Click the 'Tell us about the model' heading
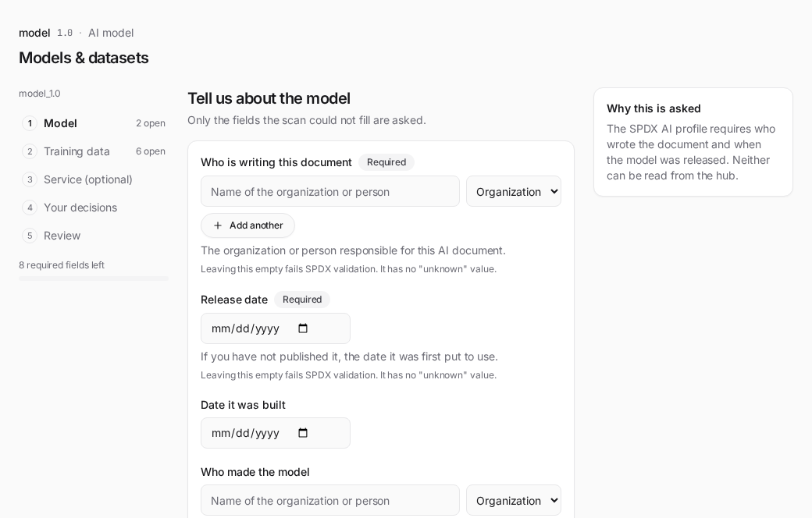The width and height of the screenshot is (812, 518). pyautogui.click(x=269, y=98)
